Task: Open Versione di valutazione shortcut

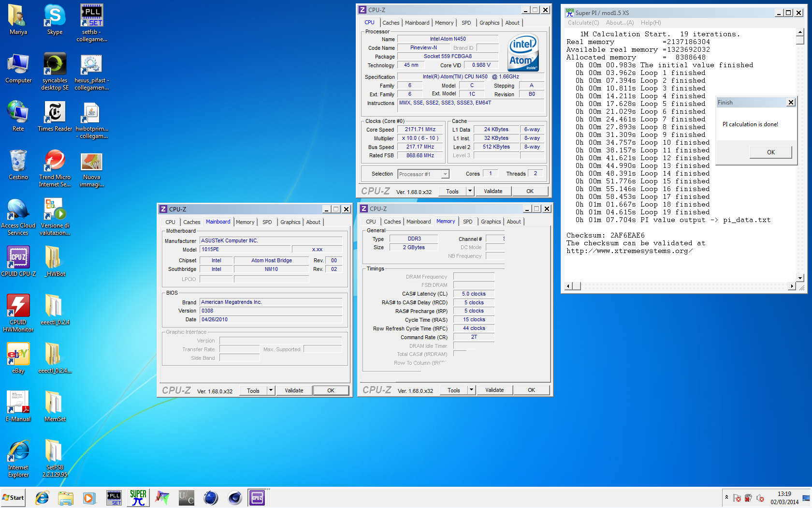Action: point(55,216)
